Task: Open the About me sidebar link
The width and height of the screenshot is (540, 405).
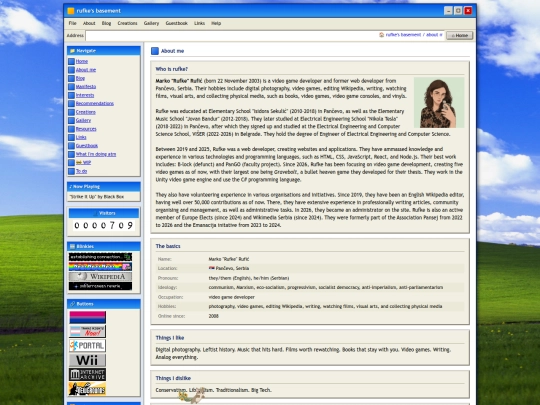Action: 86,70
